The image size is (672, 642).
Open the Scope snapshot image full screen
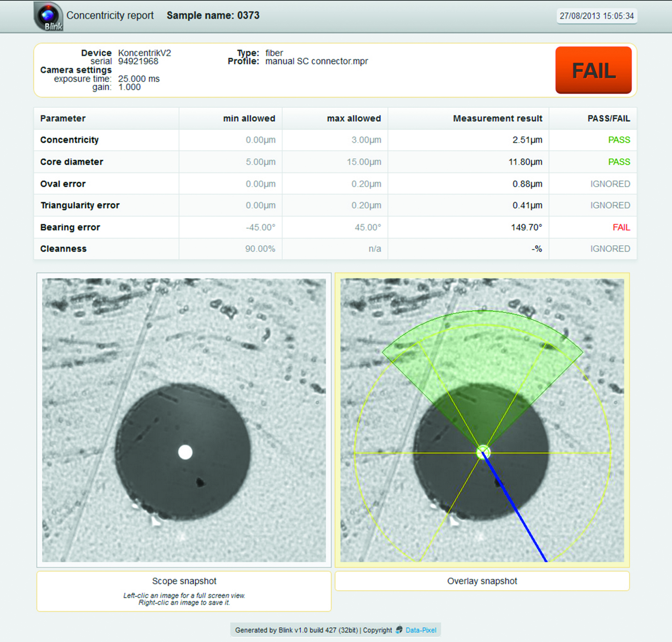184,420
